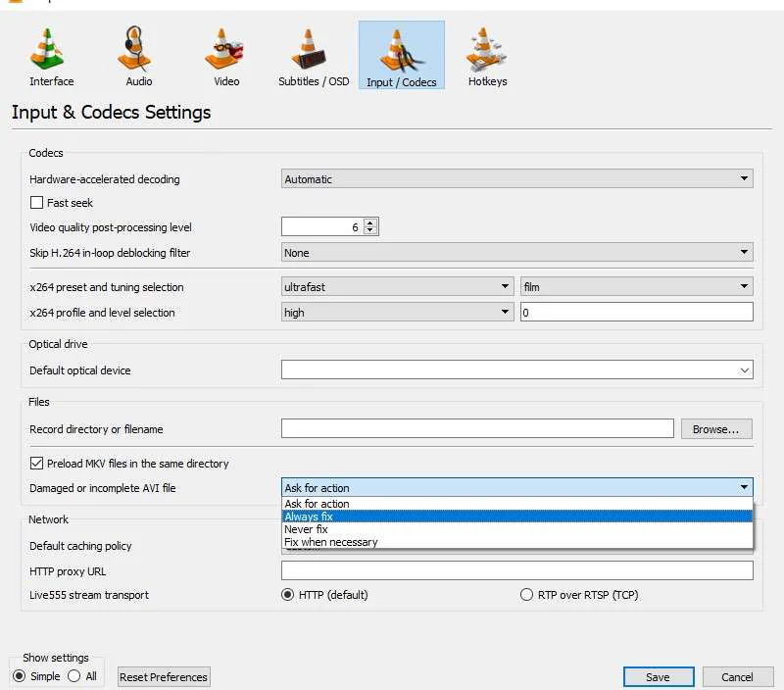Open Skip H.264 in-loop deblocking filter dropdown
This screenshot has width=784, height=690.
click(517, 253)
